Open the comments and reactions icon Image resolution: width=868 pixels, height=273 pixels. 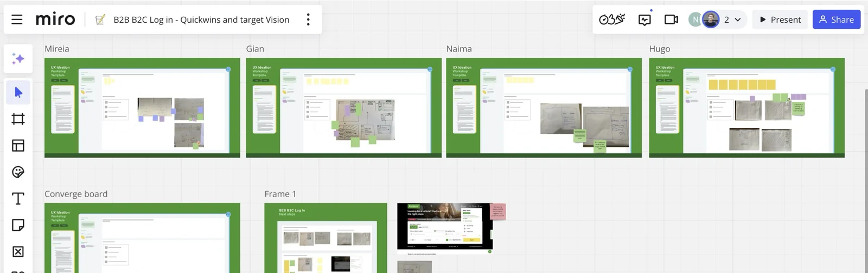click(644, 19)
